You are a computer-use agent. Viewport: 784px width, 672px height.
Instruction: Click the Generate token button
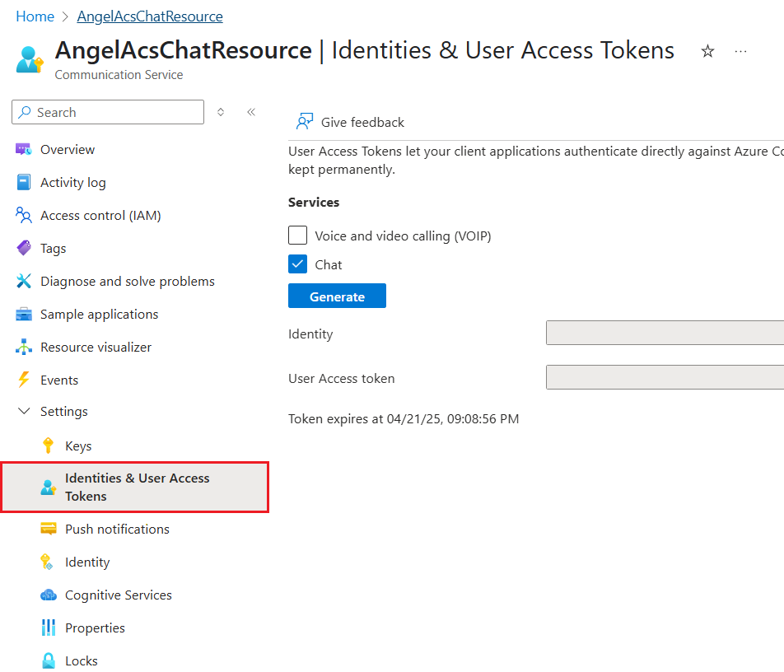pos(337,296)
